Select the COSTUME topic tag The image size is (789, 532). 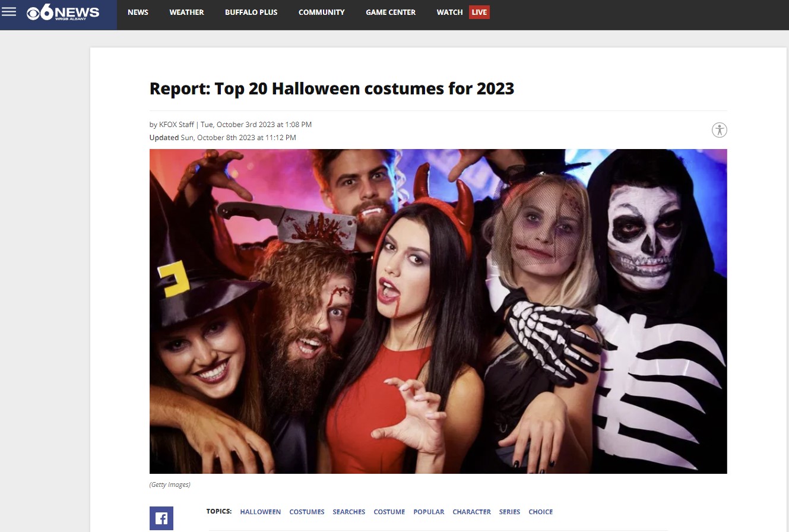coord(389,512)
